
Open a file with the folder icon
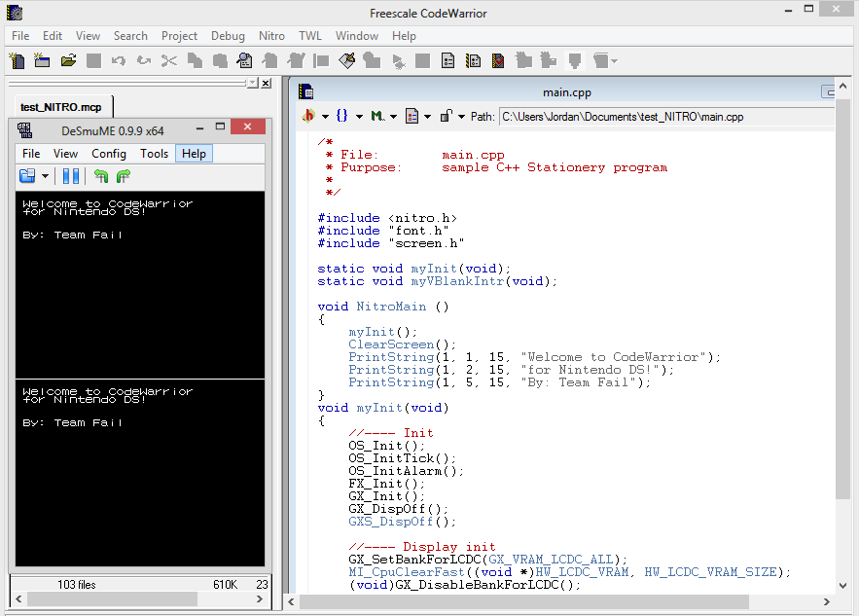click(x=68, y=60)
